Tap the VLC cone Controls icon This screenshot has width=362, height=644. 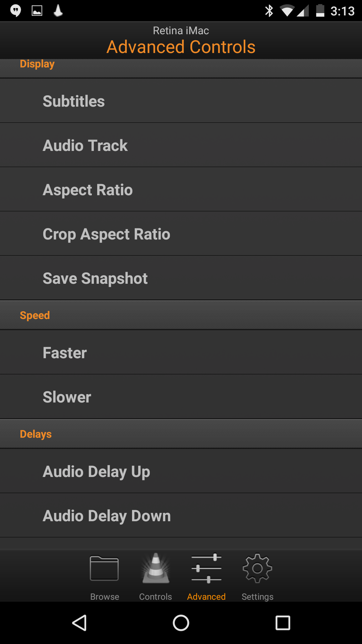(x=156, y=569)
